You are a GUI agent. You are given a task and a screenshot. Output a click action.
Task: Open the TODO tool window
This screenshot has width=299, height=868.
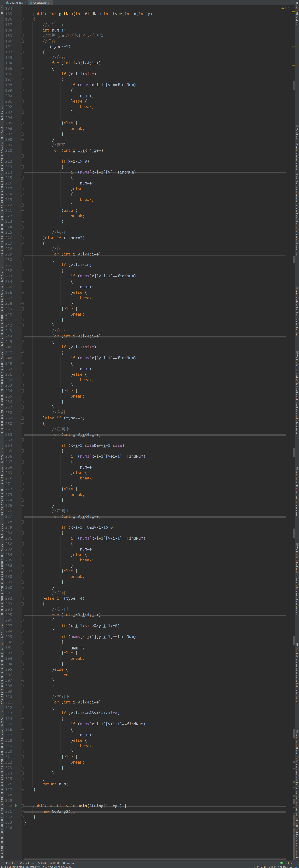click(54, 863)
